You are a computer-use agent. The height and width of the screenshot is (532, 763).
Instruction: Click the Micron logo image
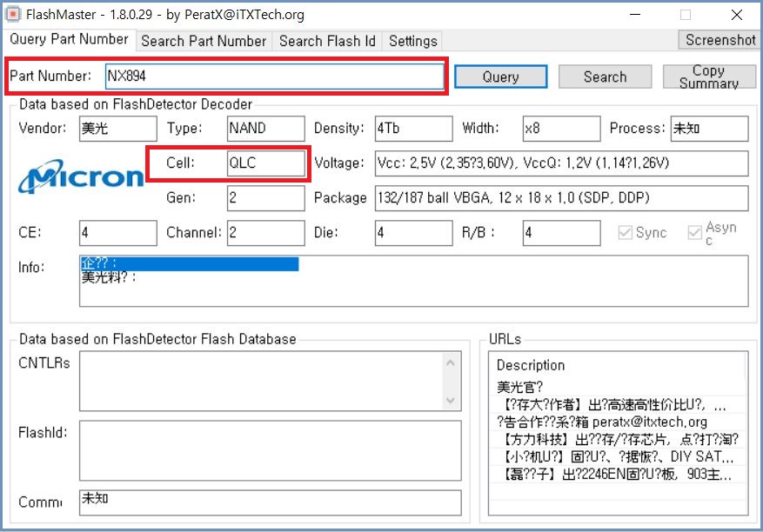coord(81,176)
